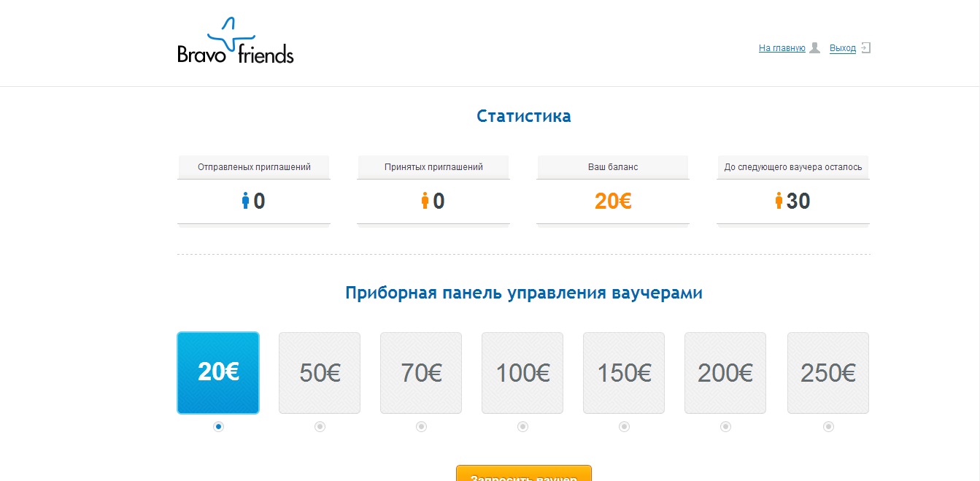Click the blue person icon under sent invitations

pos(246,201)
